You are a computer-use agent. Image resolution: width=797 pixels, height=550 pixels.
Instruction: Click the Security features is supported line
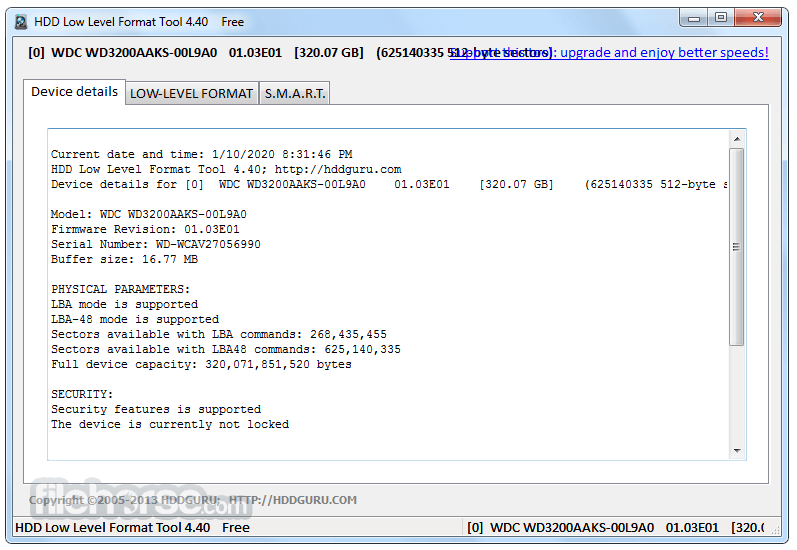click(156, 410)
